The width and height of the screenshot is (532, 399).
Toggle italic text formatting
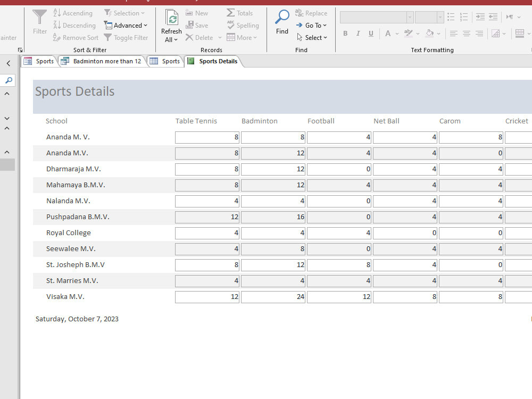[x=358, y=33]
